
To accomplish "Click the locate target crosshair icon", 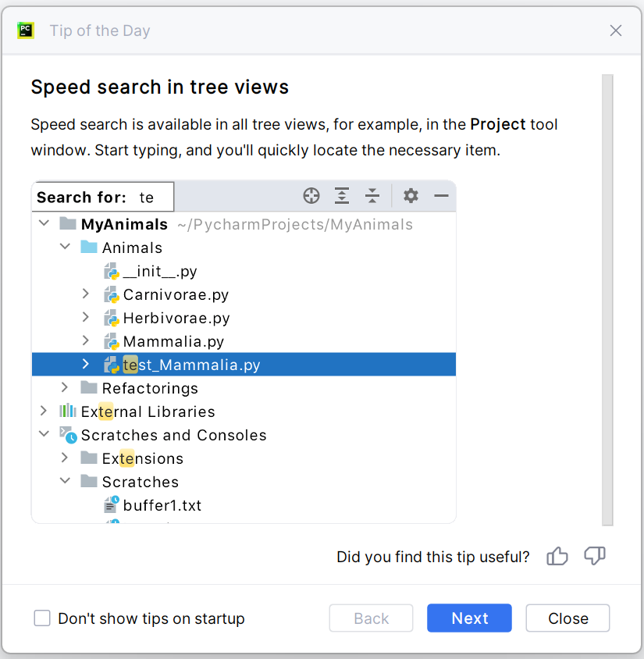I will pyautogui.click(x=311, y=196).
